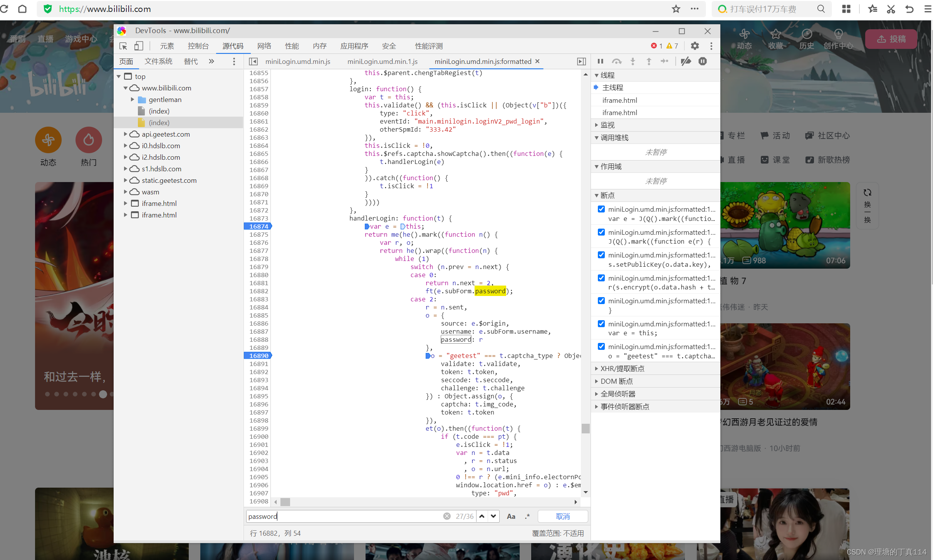Disable the s.setPublicKey breakpoint checkbox
The image size is (933, 560).
point(601,255)
